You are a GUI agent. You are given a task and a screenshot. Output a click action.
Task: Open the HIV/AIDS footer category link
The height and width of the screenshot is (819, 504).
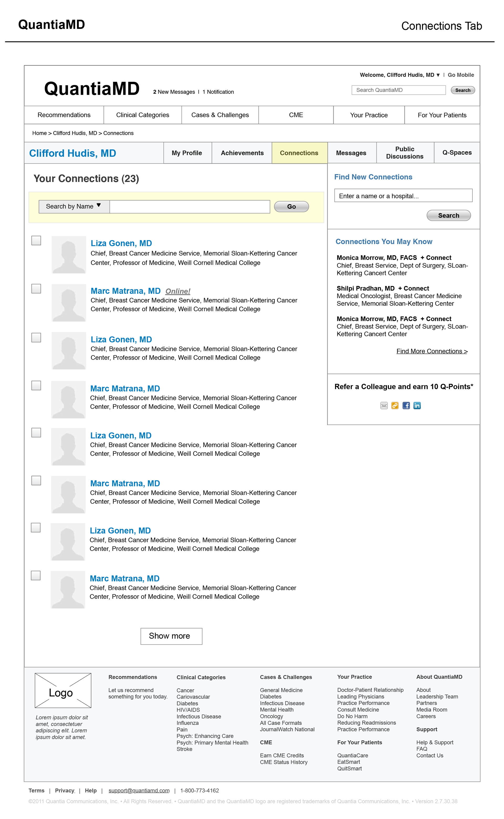click(188, 710)
